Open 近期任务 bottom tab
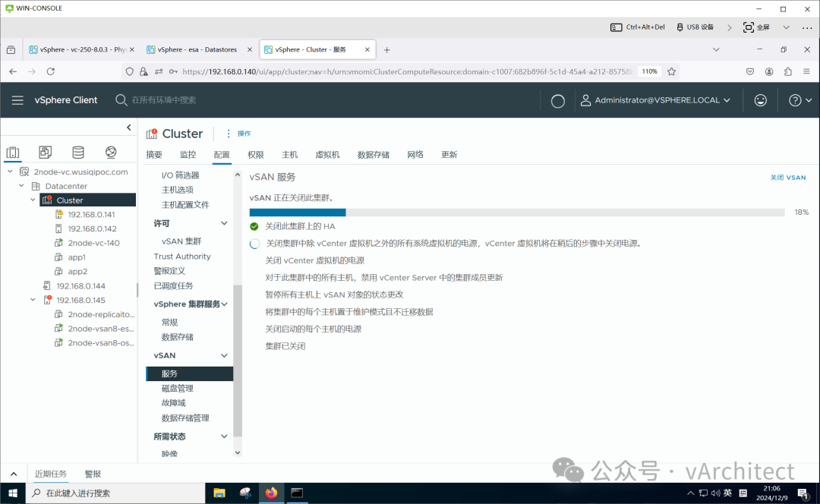820x504 pixels. click(51, 474)
